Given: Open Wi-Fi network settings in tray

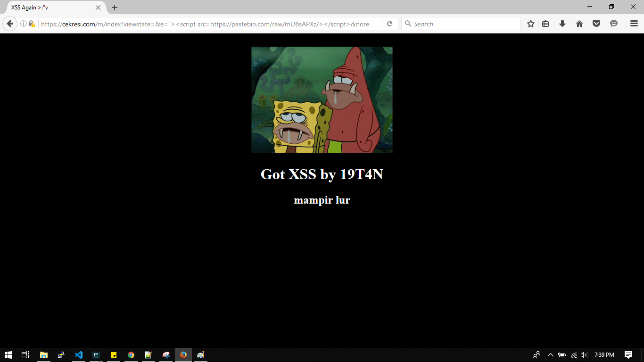Looking at the screenshot, I should coord(574,355).
